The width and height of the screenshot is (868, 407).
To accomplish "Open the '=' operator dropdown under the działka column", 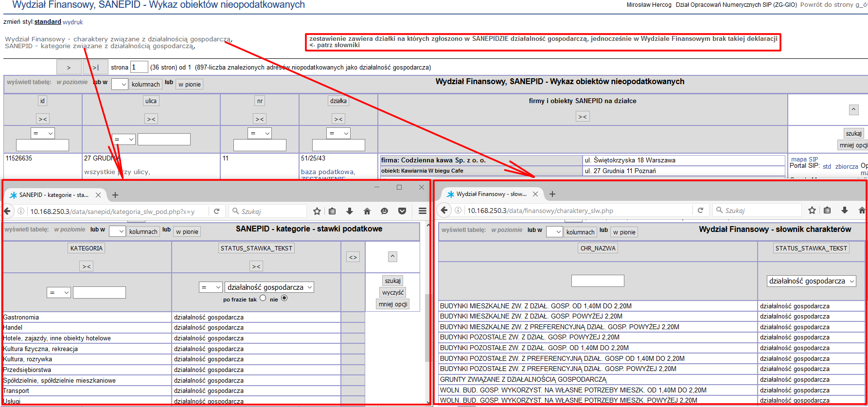I will pos(338,133).
